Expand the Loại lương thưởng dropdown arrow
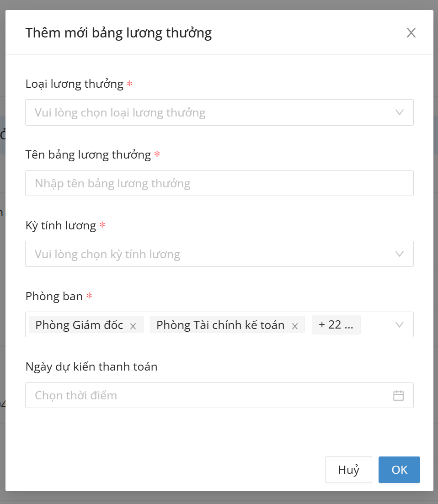This screenshot has width=438, height=504. [x=399, y=112]
